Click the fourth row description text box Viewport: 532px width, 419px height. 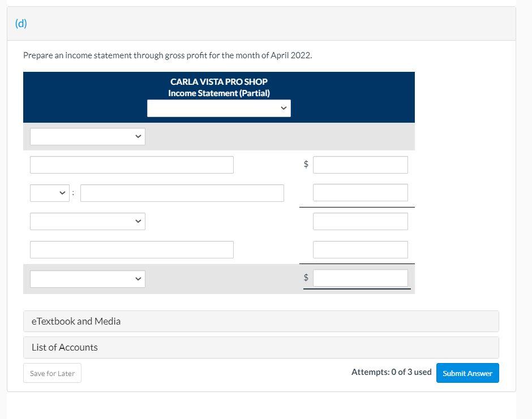click(x=132, y=249)
